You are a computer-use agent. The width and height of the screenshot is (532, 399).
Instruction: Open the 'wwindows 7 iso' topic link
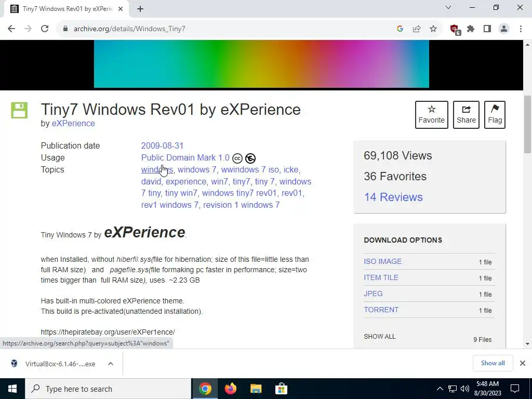250,170
